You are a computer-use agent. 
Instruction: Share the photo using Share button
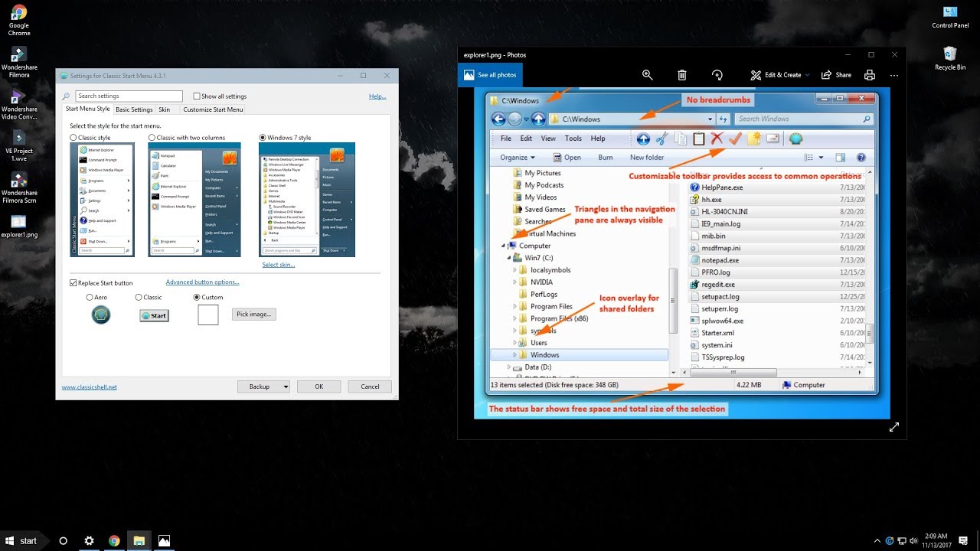836,75
